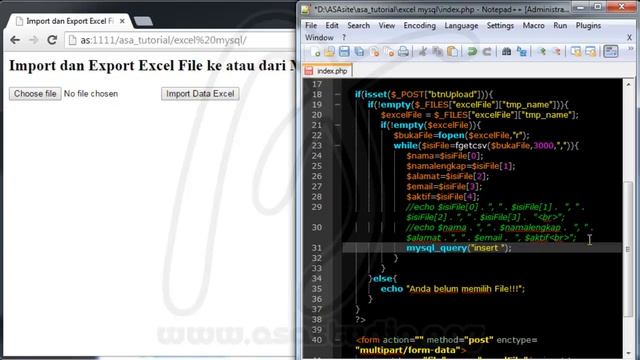
Task: Click the Redo arrow icon
Action: click(x=487, y=51)
